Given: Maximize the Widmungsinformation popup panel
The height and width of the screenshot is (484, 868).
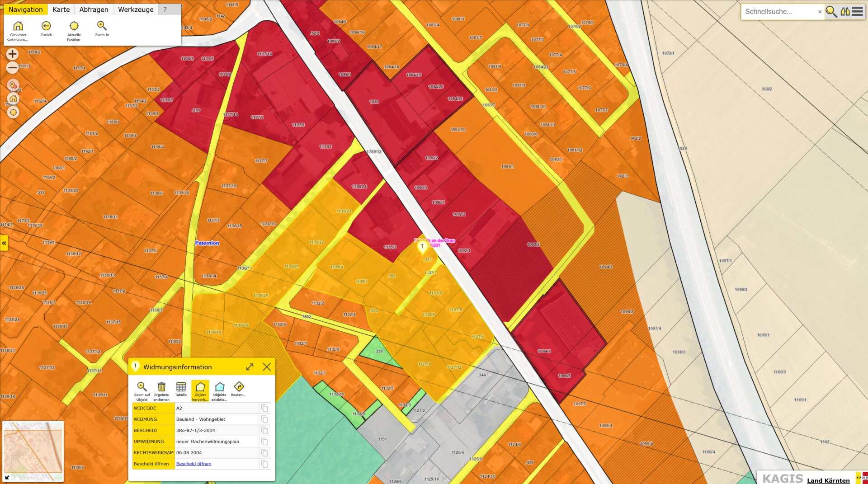Looking at the screenshot, I should (250, 367).
